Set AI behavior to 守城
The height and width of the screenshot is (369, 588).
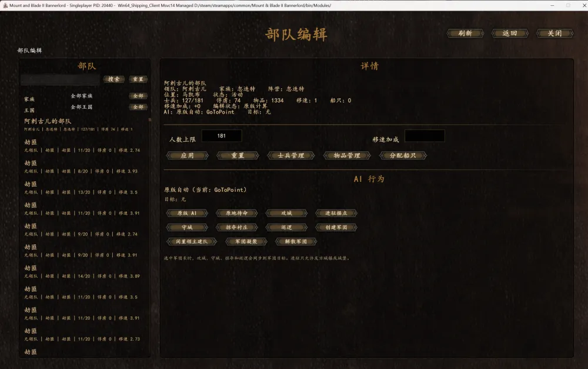pos(187,228)
